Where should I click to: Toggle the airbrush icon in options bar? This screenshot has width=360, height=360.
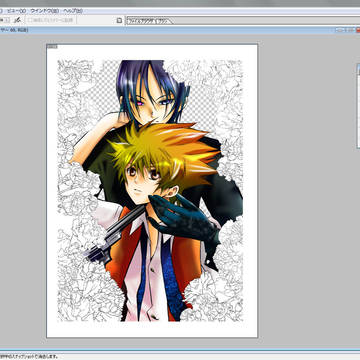coord(18,20)
